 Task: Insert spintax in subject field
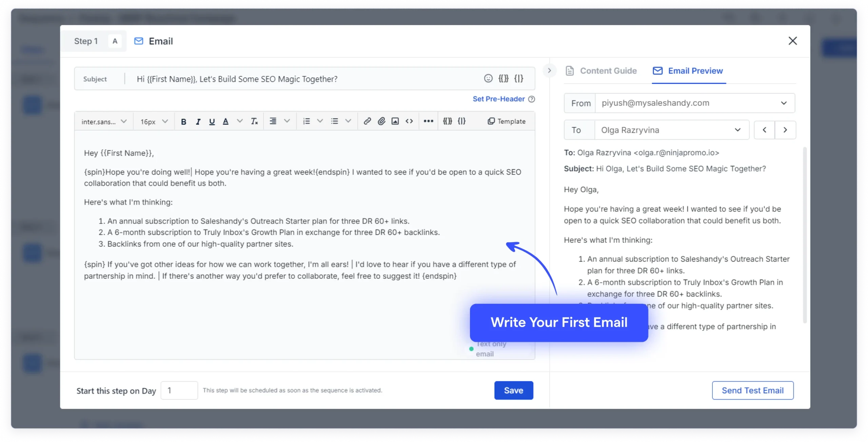coord(518,79)
